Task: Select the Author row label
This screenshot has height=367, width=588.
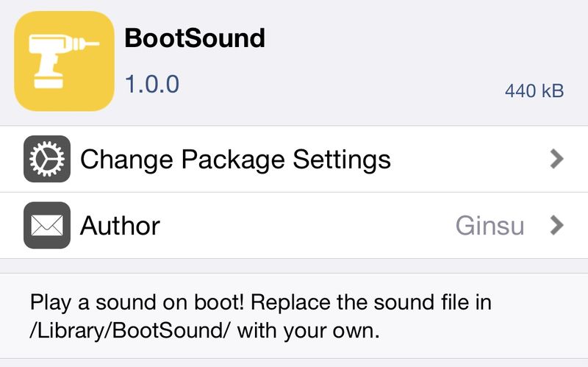Action: click(120, 226)
